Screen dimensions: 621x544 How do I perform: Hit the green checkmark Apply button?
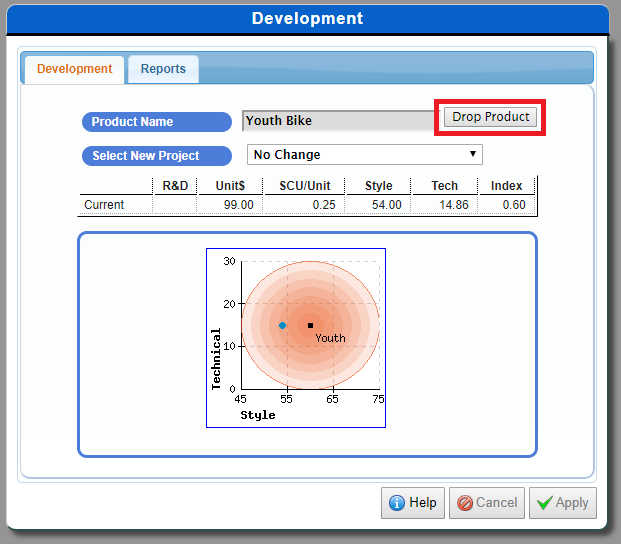click(x=562, y=503)
